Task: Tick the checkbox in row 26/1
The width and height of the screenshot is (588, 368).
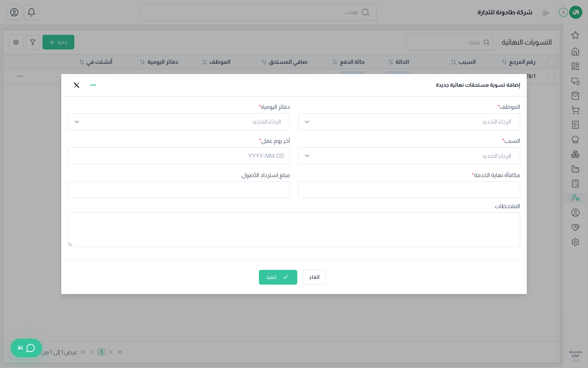Action: tap(552, 76)
